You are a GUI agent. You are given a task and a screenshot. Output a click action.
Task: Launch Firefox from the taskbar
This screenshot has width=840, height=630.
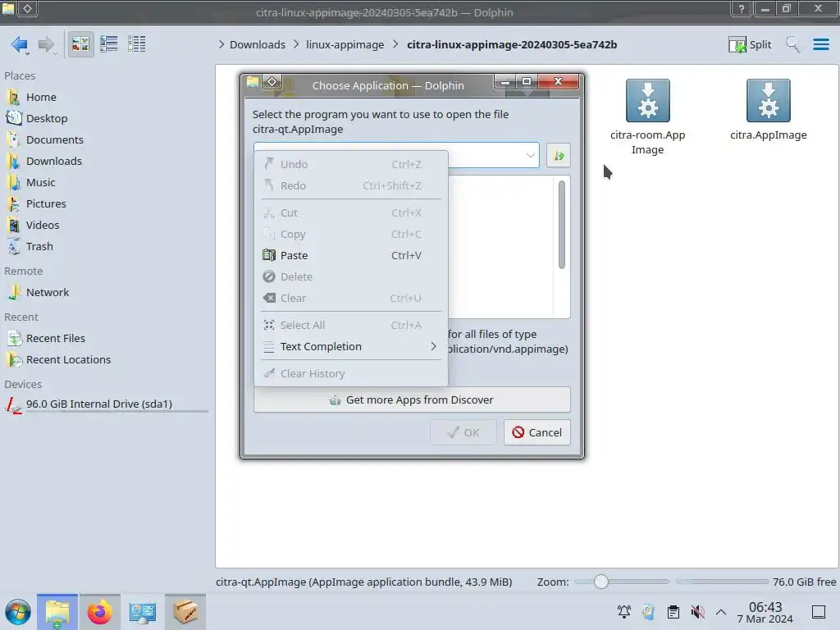click(x=99, y=612)
